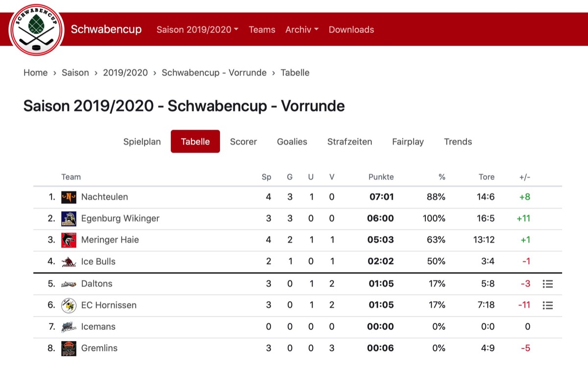Click the Gremlins team logo
Screen dimensions: 588x368
coord(69,348)
